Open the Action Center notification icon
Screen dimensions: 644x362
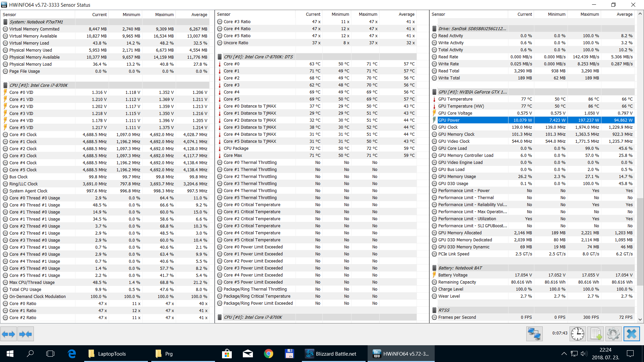pyautogui.click(x=630, y=354)
